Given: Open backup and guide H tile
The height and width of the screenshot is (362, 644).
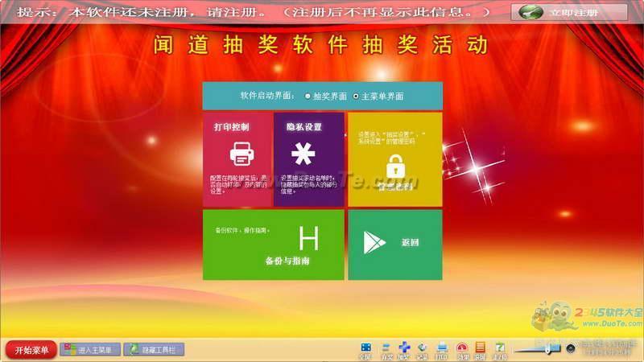Looking at the screenshot, I should [x=274, y=244].
